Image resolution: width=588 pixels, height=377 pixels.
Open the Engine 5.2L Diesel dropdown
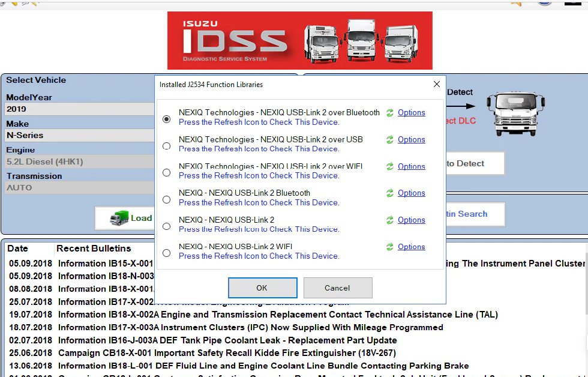pyautogui.click(x=79, y=161)
